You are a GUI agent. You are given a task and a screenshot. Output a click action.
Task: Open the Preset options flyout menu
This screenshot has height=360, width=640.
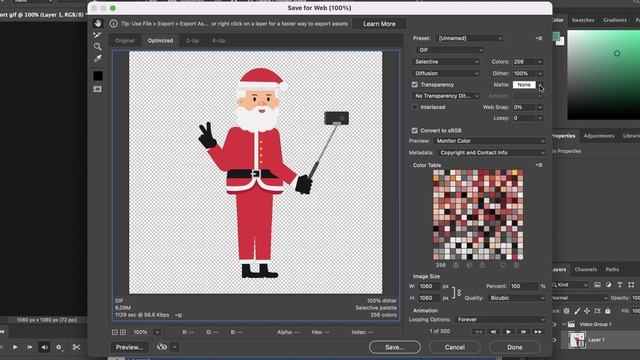(x=539, y=38)
